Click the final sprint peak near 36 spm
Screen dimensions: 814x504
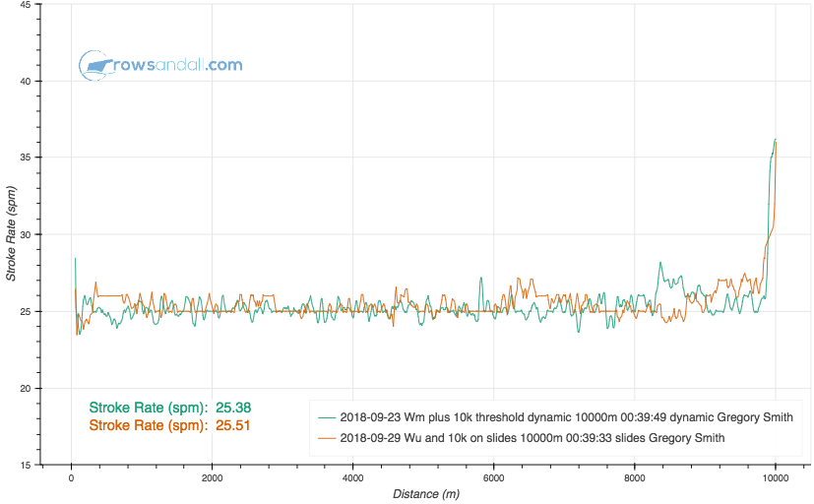(776, 141)
